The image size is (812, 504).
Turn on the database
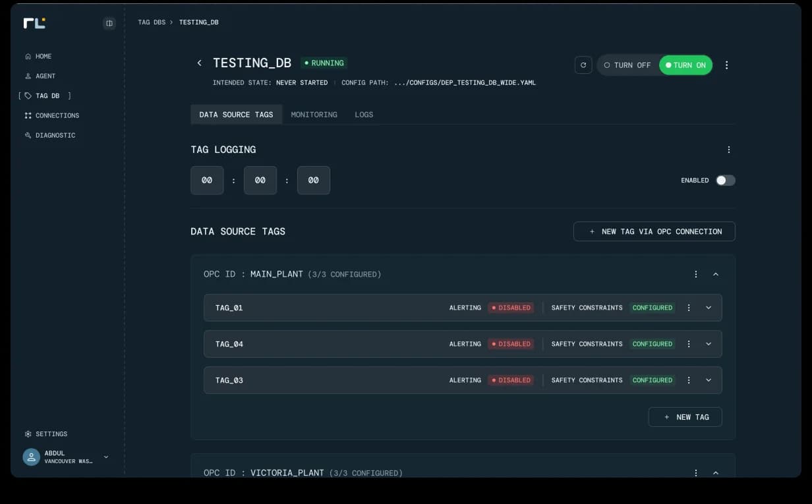coord(685,65)
